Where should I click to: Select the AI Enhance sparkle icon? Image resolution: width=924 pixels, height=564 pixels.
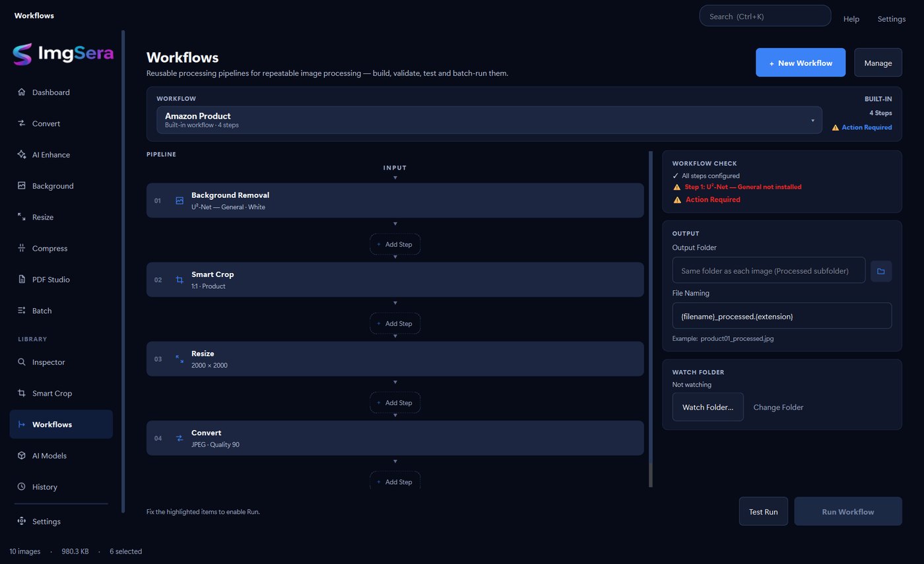pos(21,154)
